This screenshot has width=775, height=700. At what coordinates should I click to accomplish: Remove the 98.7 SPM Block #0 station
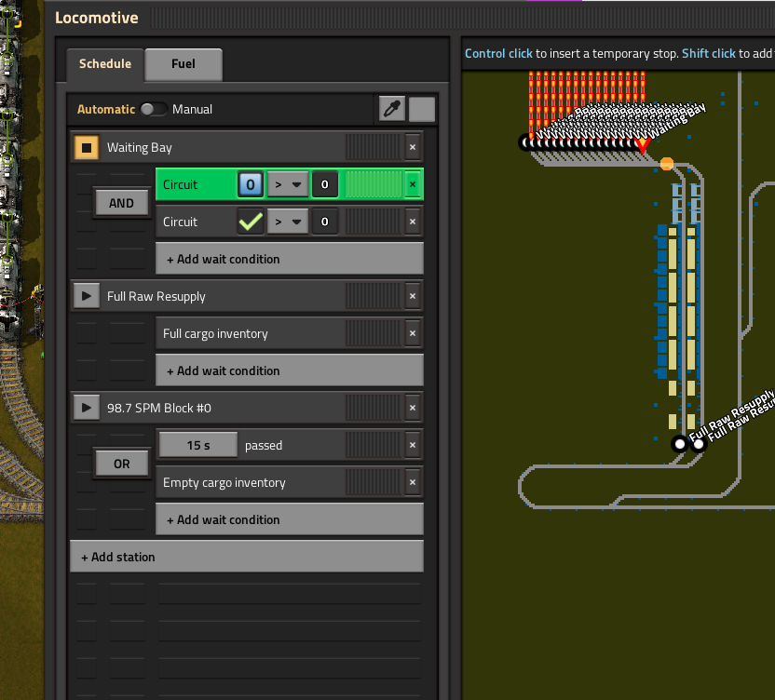413,408
